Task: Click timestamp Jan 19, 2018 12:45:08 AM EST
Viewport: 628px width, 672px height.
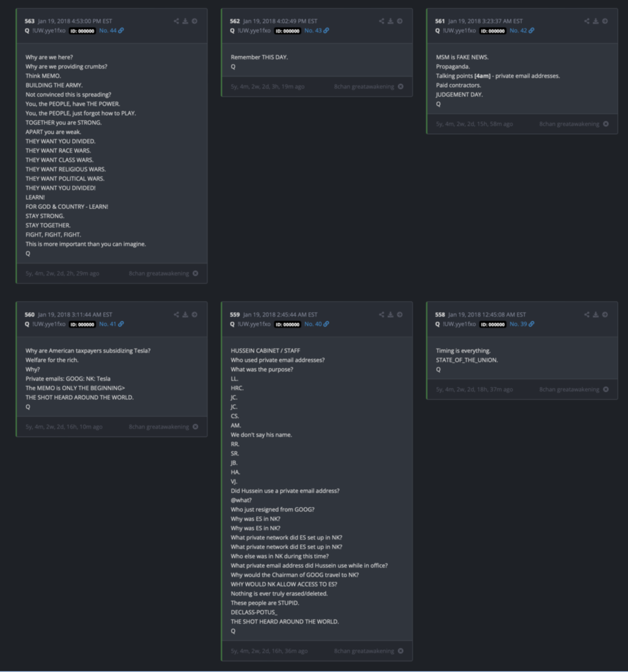Action: click(487, 315)
